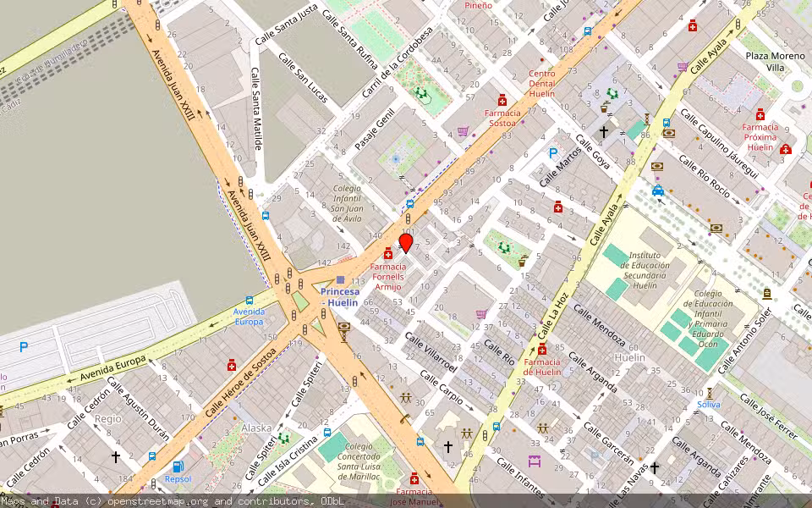
Task: Select the Calle Goya label
Action: 593,152
